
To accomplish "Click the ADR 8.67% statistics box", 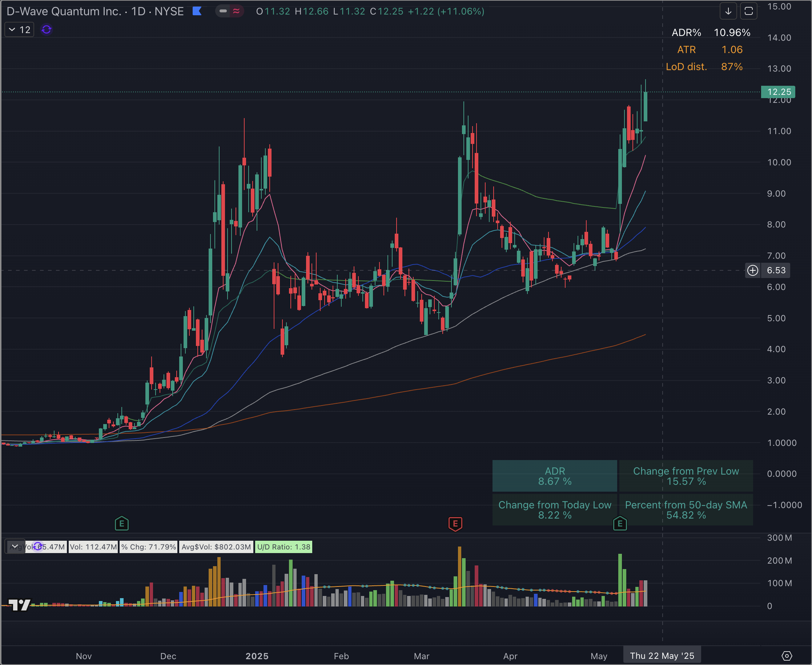I will click(555, 476).
